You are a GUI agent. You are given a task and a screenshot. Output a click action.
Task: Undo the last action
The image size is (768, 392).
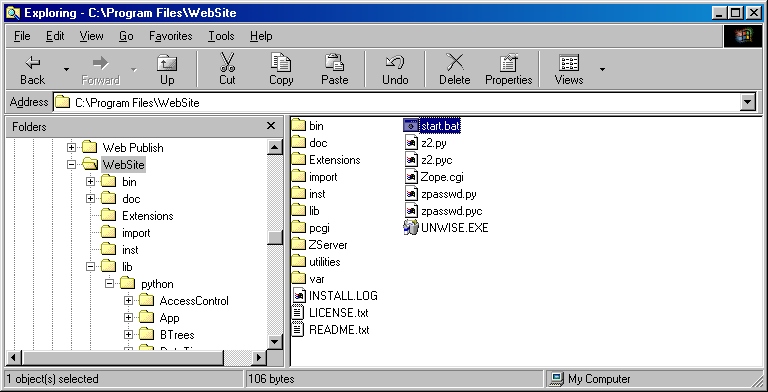click(395, 70)
